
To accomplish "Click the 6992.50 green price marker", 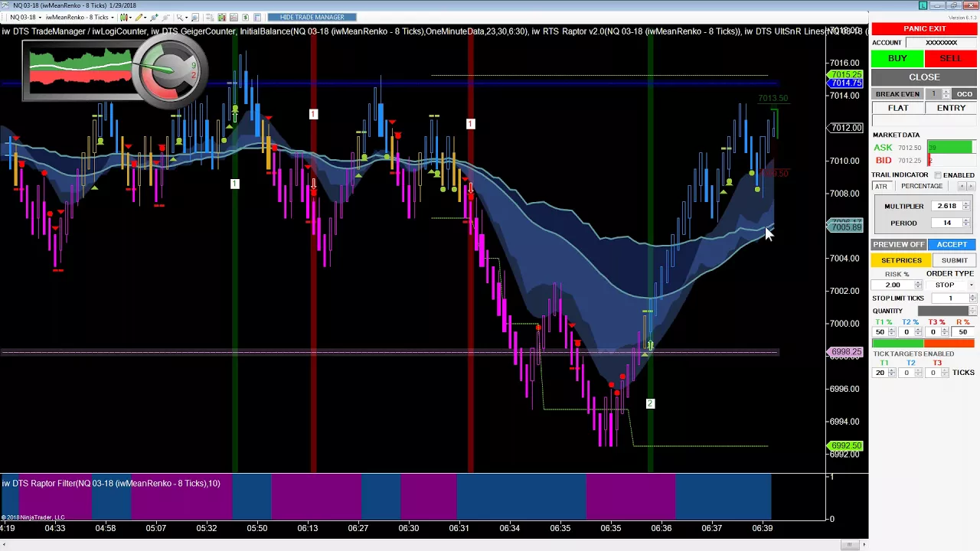I will coord(846,445).
